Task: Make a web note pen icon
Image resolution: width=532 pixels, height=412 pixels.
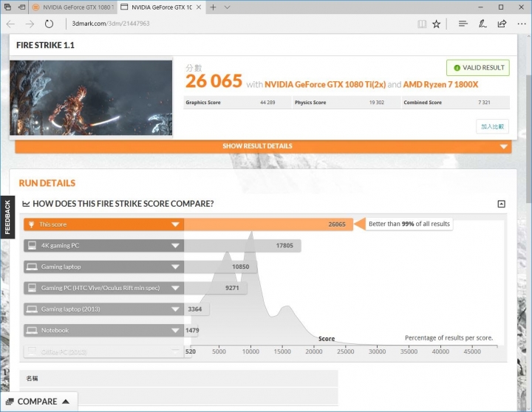Action: 482,24
